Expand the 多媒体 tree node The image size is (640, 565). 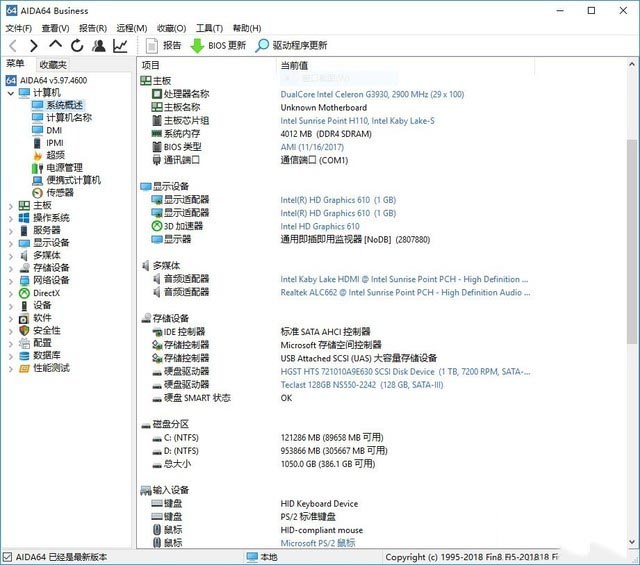(11, 256)
